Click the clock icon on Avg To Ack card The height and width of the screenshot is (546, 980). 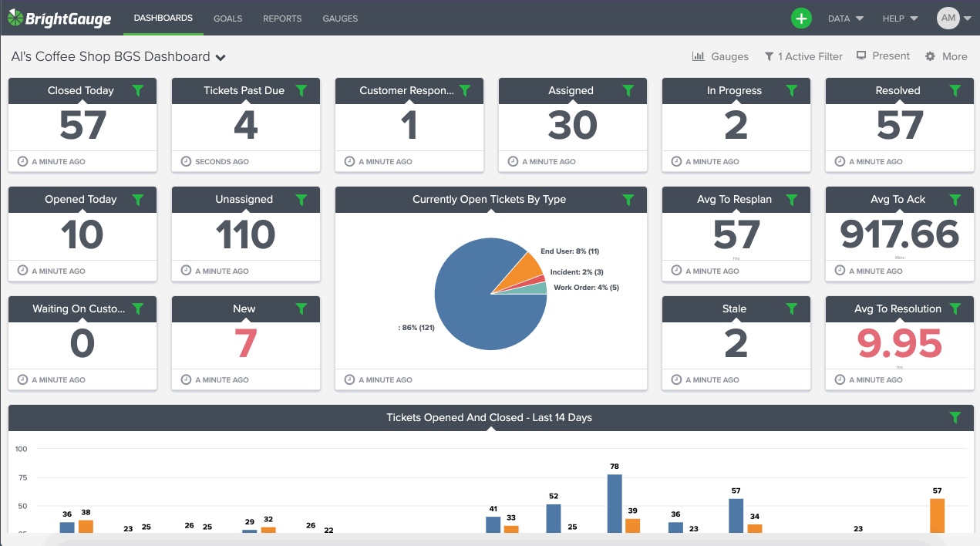(x=840, y=271)
